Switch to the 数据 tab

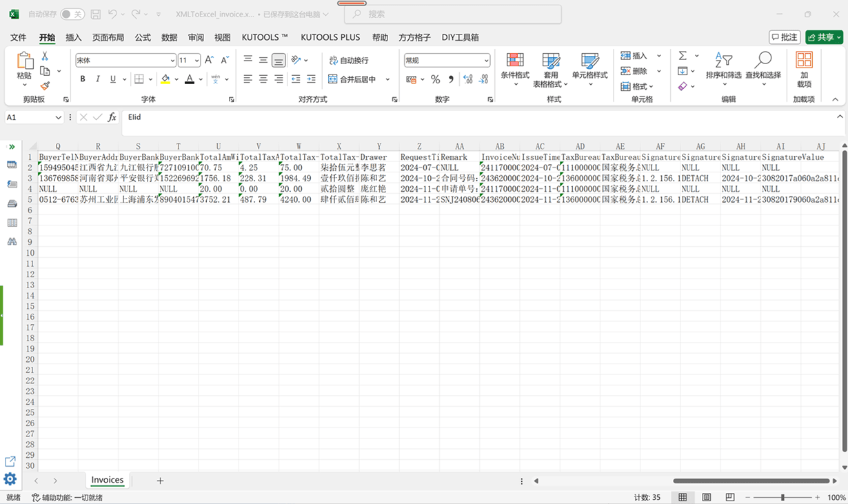(170, 37)
